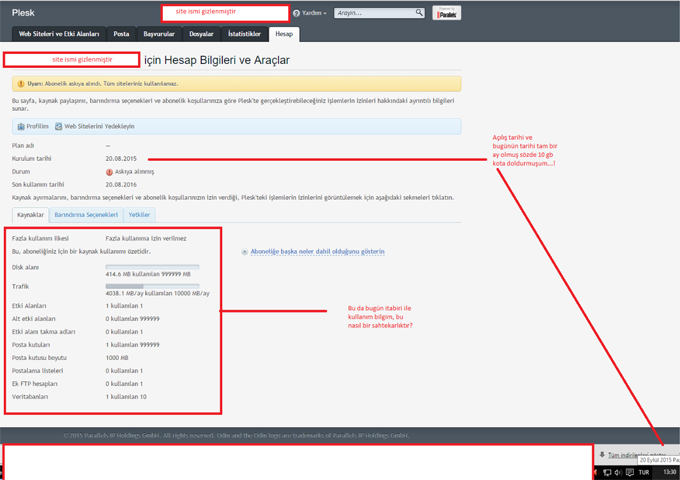Click the Yardım help icon

[x=297, y=13]
